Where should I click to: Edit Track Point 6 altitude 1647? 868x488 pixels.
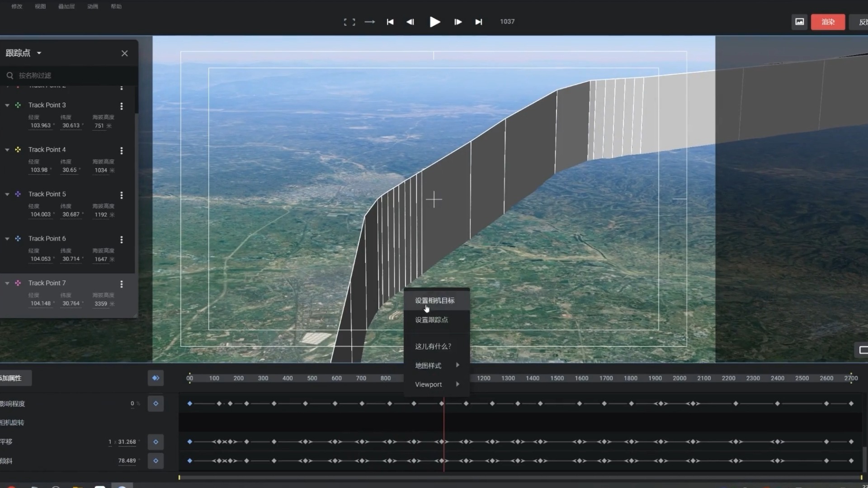101,259
